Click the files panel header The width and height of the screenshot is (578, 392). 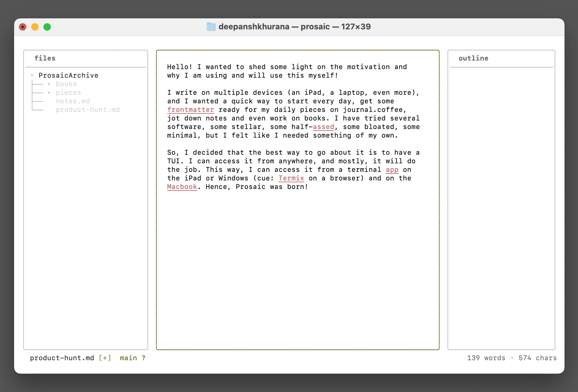tap(45, 58)
